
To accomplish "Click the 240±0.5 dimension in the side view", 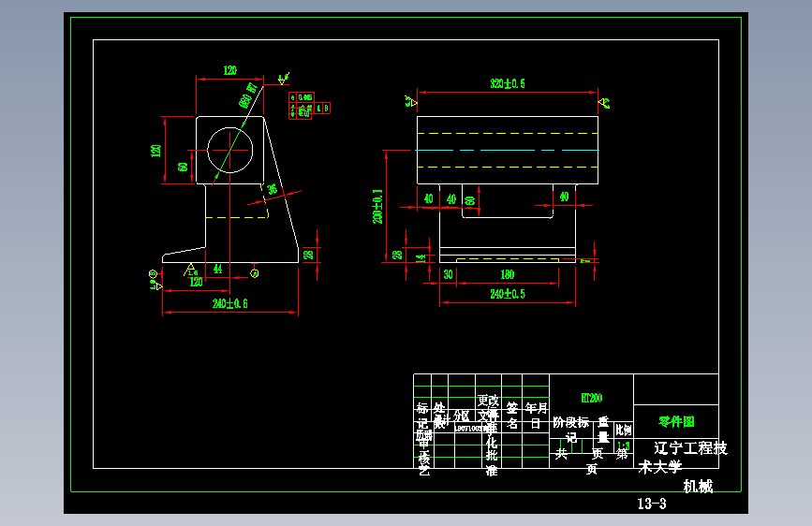I will tap(508, 294).
